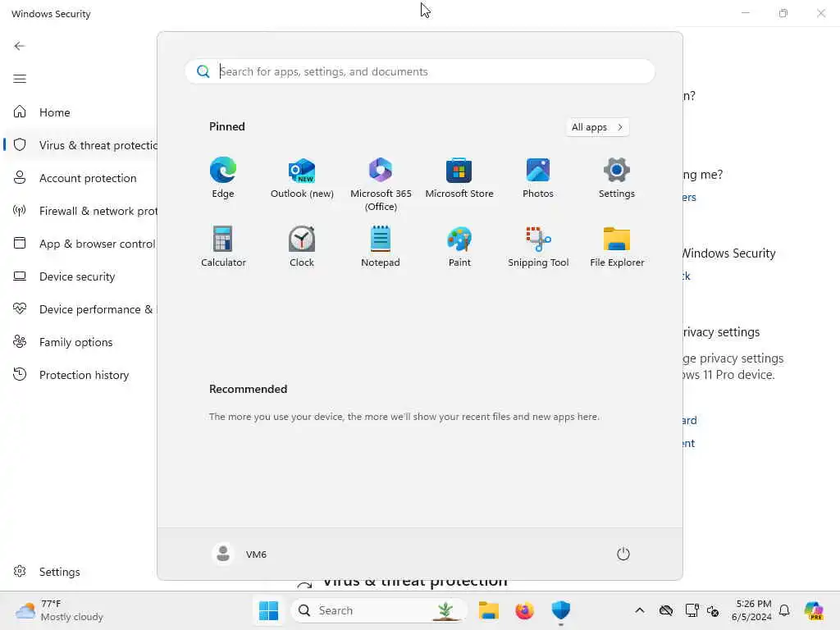Open Protection history section
This screenshot has height=630, width=840.
click(80, 374)
